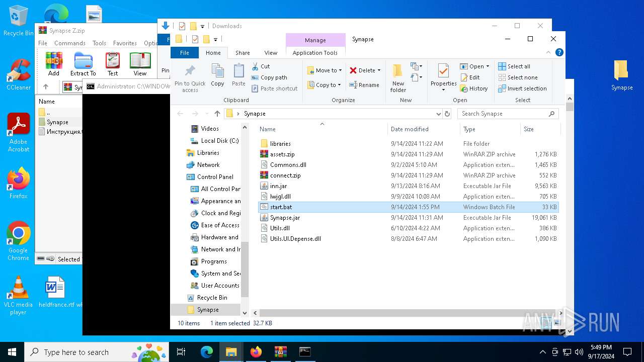Click the Edit ribbon command
Viewport: 644px width, 362px height.
pyautogui.click(x=470, y=77)
